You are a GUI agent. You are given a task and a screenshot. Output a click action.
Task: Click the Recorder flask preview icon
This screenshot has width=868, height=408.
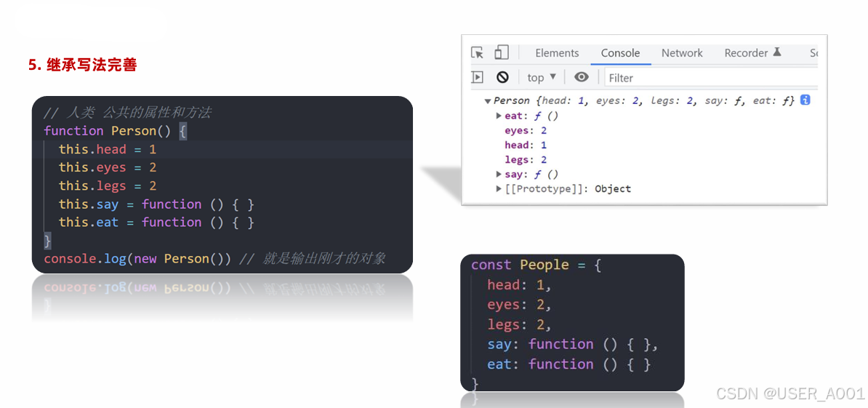[x=777, y=52]
